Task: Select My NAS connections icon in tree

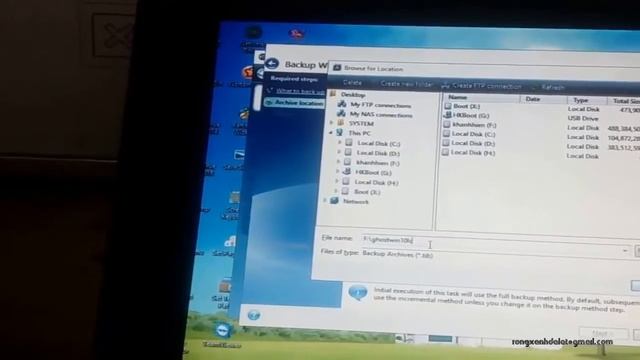Action: [342, 114]
